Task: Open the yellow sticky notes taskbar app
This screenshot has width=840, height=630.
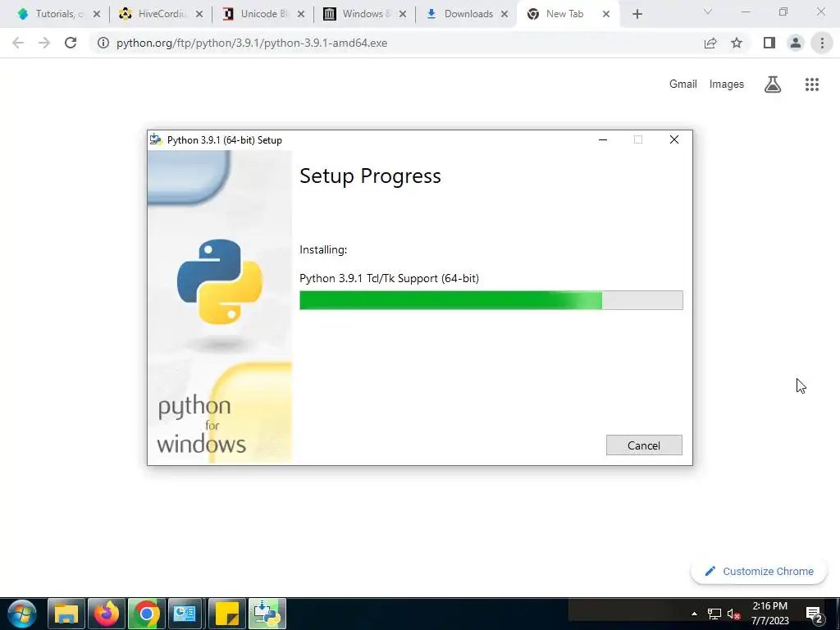Action: pos(227,614)
